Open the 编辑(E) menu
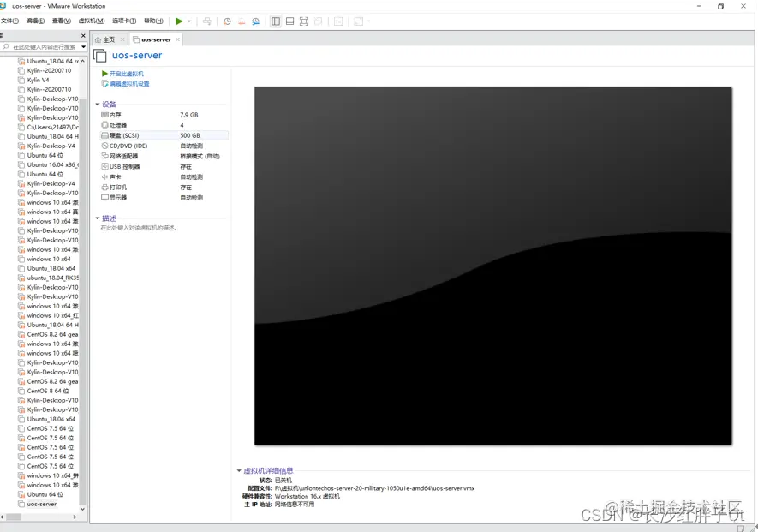 pyautogui.click(x=35, y=21)
